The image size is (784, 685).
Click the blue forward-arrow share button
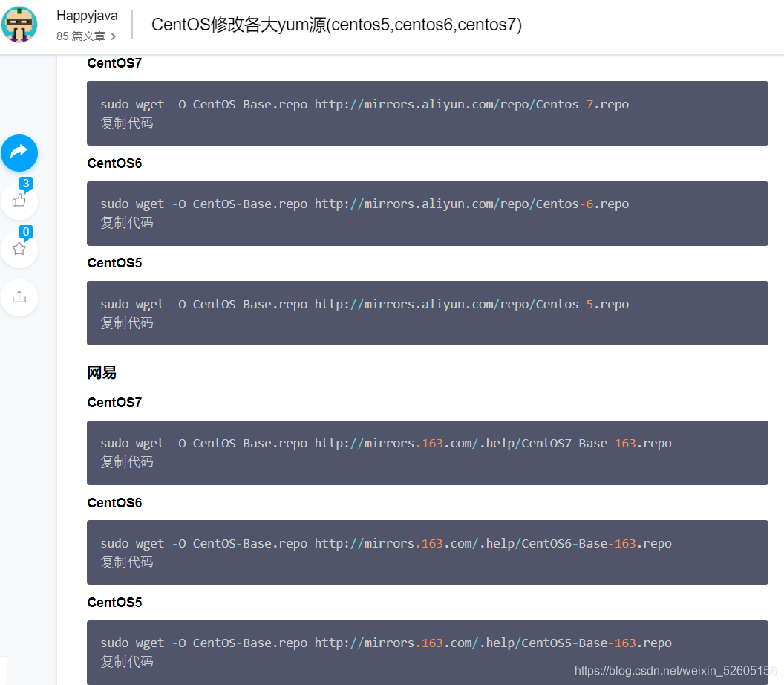19,152
